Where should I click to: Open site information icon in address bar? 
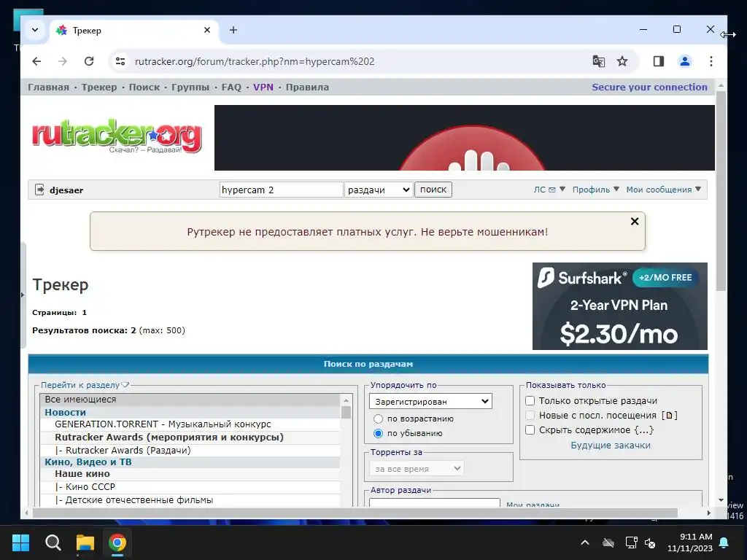(x=120, y=61)
